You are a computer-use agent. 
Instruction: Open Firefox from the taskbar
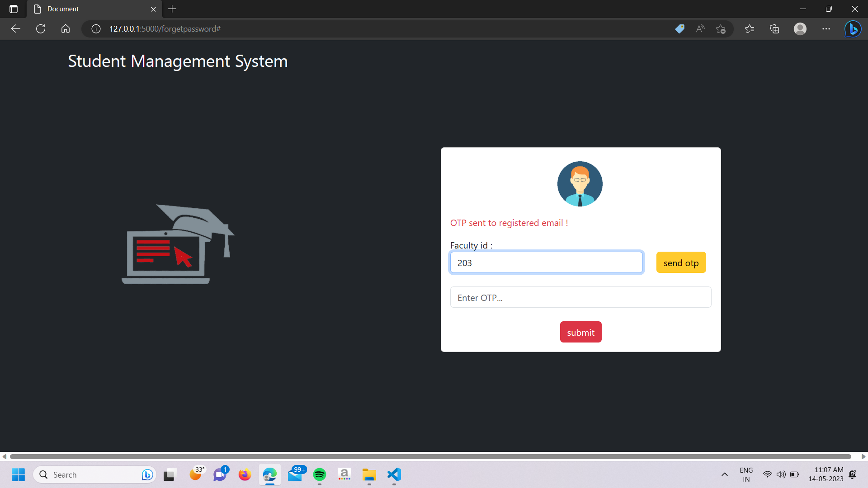coord(245,474)
